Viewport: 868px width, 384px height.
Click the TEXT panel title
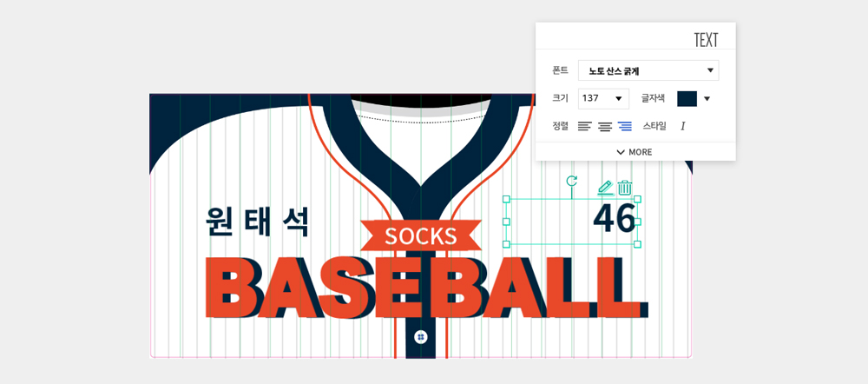(x=706, y=40)
